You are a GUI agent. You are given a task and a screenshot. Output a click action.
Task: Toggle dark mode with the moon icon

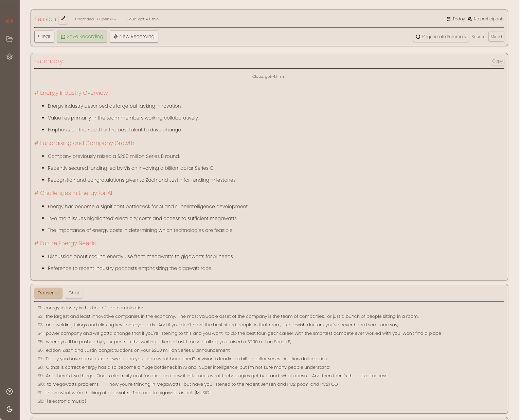point(10,409)
